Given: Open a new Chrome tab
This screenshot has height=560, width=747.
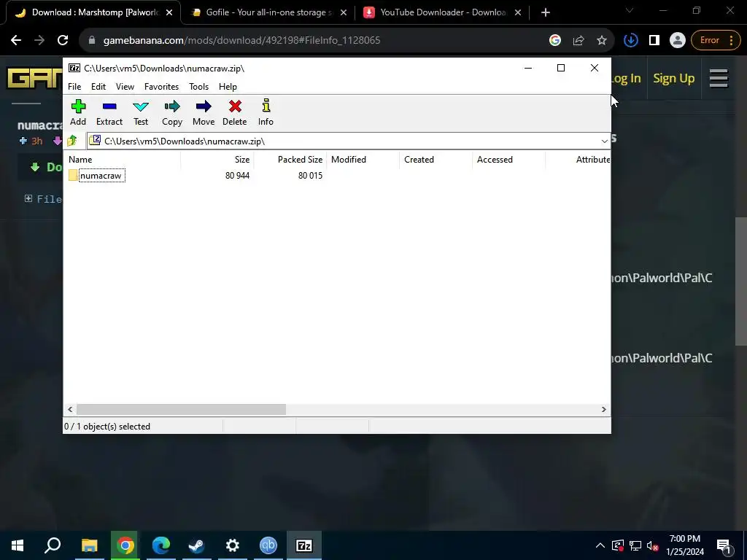Looking at the screenshot, I should [x=546, y=12].
